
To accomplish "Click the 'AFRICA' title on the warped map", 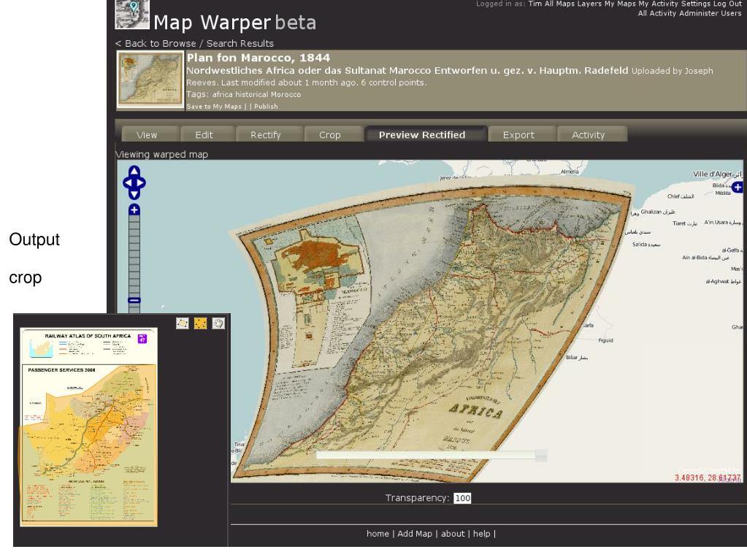I will tap(476, 411).
